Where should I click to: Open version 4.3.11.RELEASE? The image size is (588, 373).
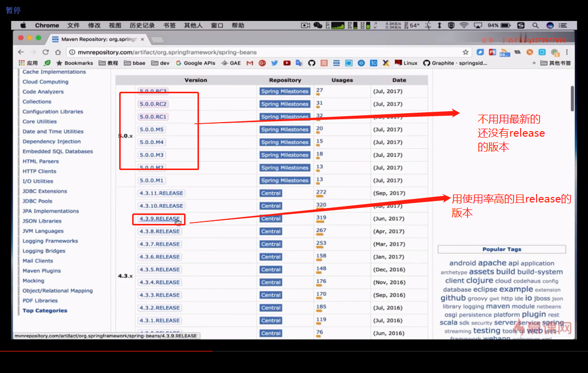click(x=161, y=193)
